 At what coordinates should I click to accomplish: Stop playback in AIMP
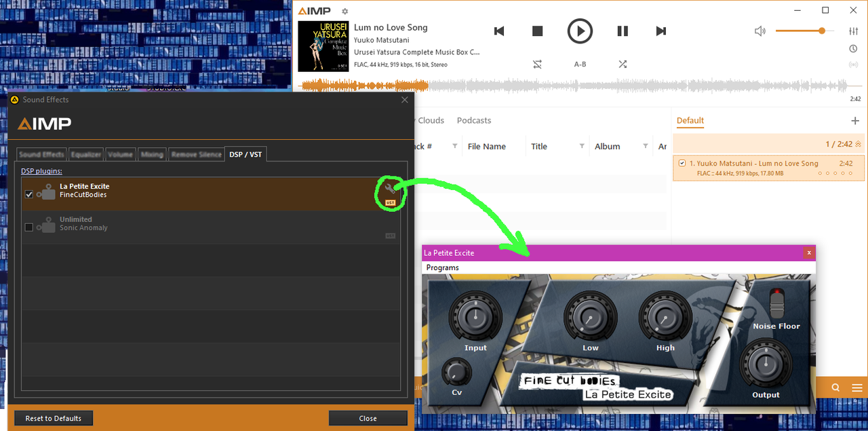[x=538, y=31]
